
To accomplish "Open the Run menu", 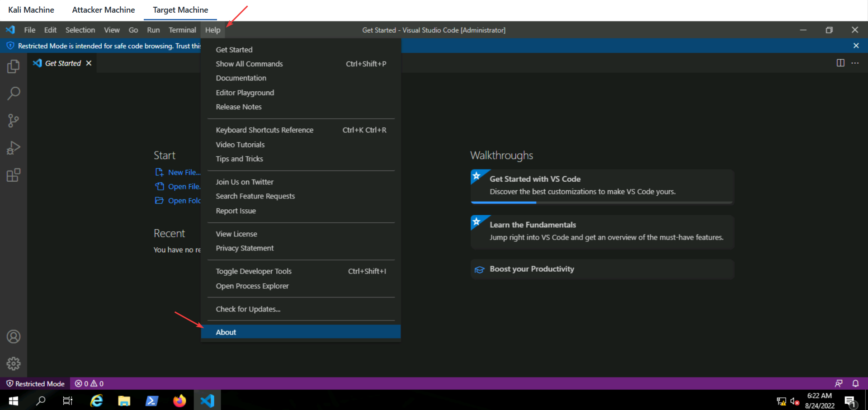I will tap(153, 30).
